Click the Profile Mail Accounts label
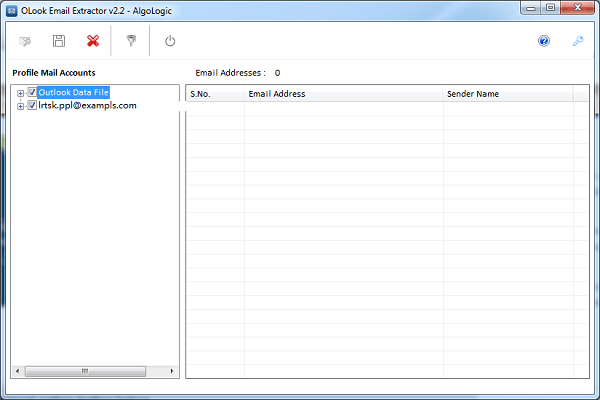600x400 pixels. click(54, 73)
